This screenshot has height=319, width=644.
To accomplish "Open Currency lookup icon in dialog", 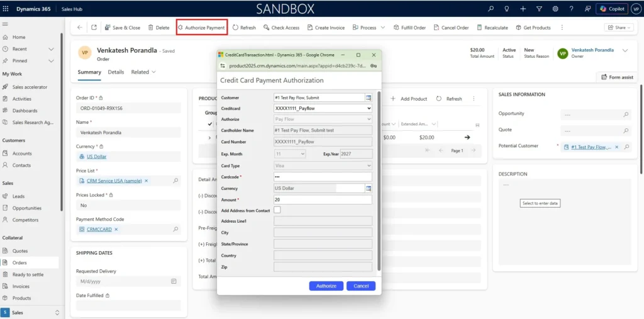I will click(x=369, y=188).
